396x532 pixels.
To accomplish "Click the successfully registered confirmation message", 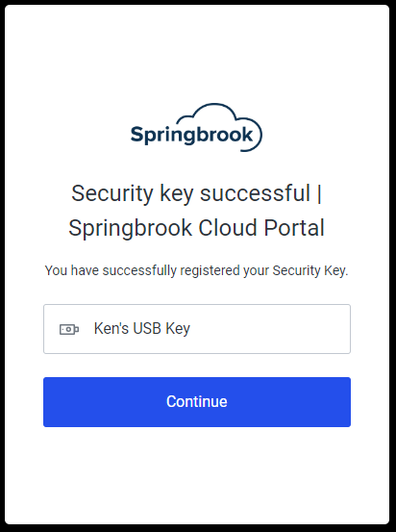I will point(197,270).
